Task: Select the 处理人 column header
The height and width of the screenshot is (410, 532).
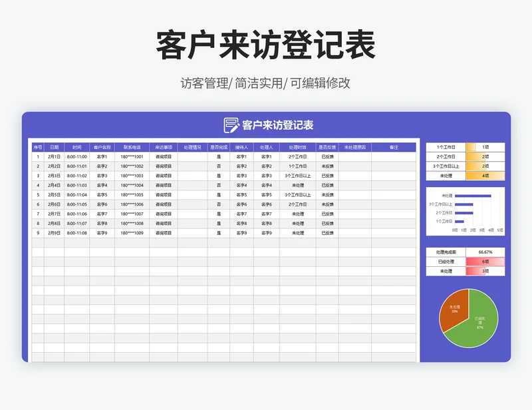Action: click(267, 147)
